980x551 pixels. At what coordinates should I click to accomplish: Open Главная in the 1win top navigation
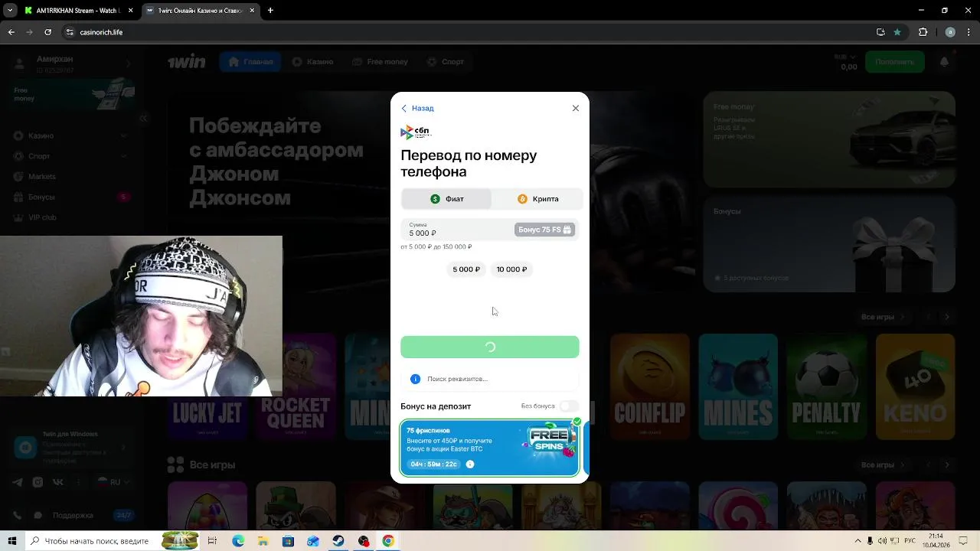click(250, 62)
